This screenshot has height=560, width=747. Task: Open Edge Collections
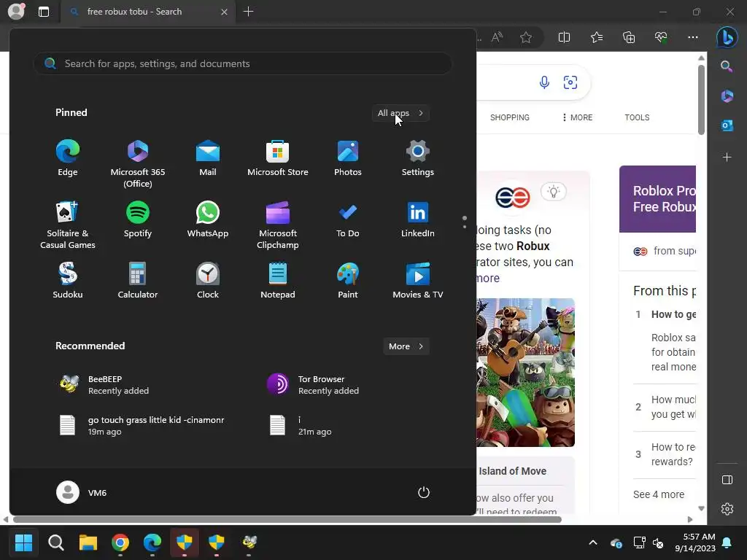pyautogui.click(x=629, y=37)
